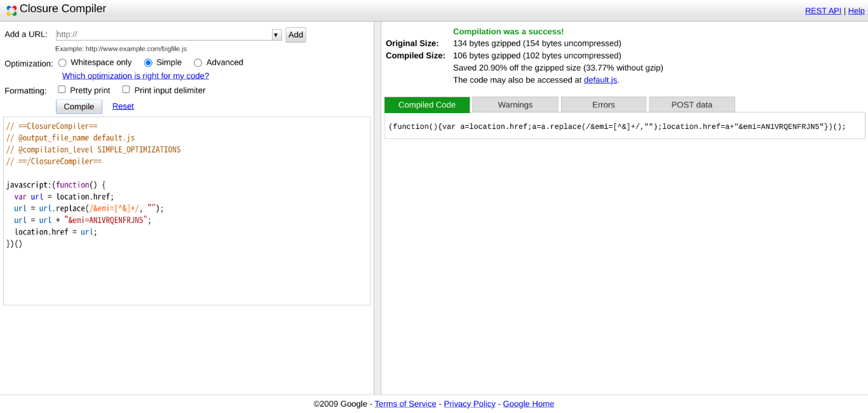Open the URL dropdown arrow
The height and width of the screenshot is (413, 868).
click(x=276, y=35)
